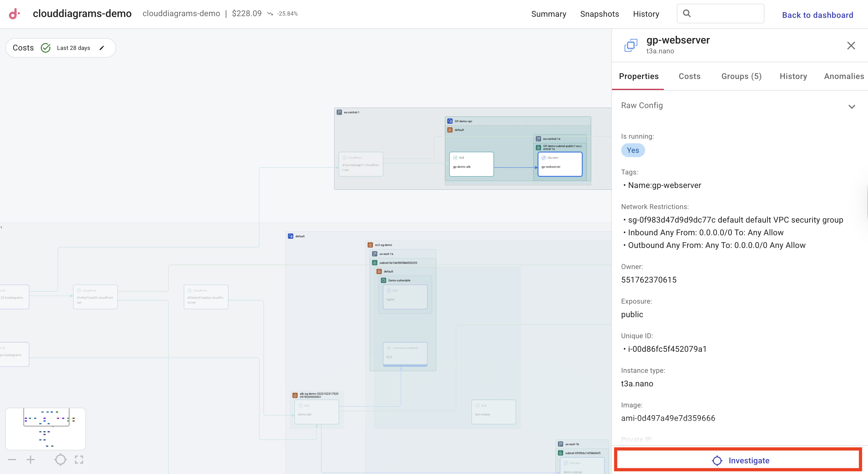868x474 pixels.
Task: Follow the Back to dashboard link
Action: pos(818,15)
